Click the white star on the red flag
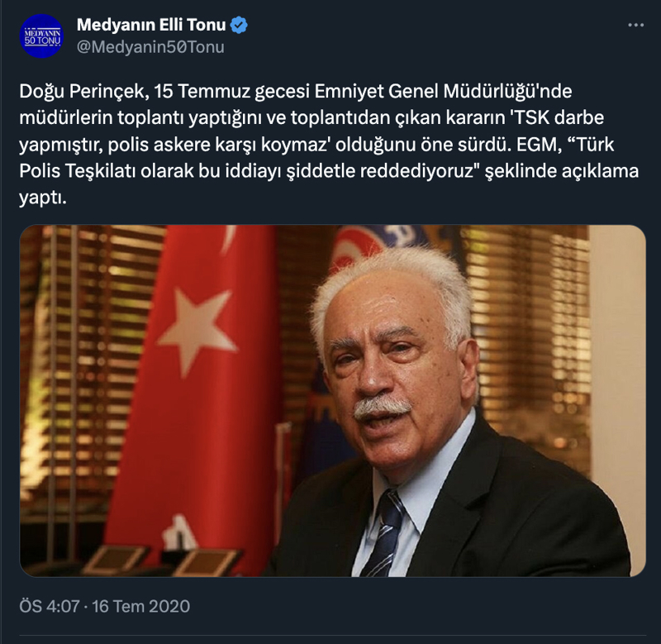This screenshot has width=661, height=644. coord(198,330)
